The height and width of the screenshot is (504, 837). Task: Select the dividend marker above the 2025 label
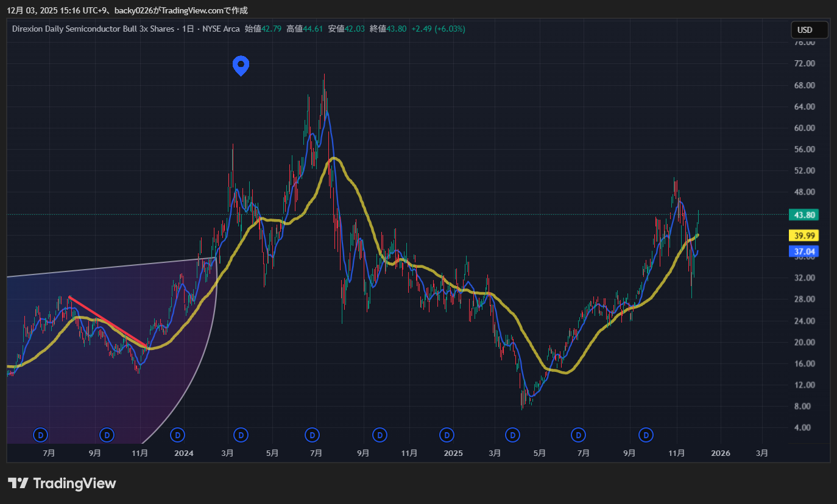[447, 435]
